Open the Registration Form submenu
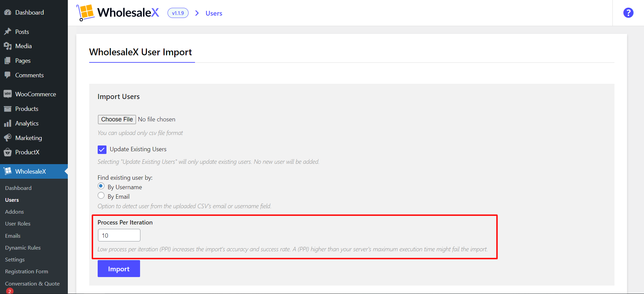Screen dimensions: 644x294 coord(26,272)
